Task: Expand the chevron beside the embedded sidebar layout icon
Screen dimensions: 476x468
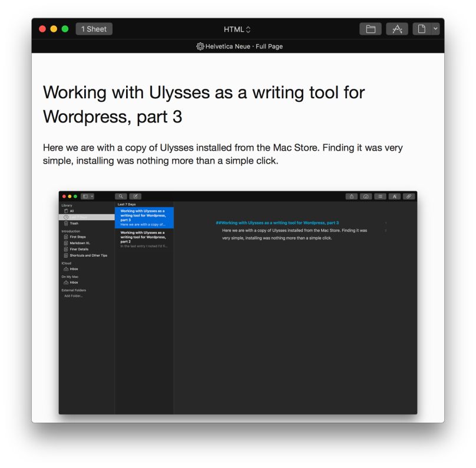Action: (x=92, y=196)
